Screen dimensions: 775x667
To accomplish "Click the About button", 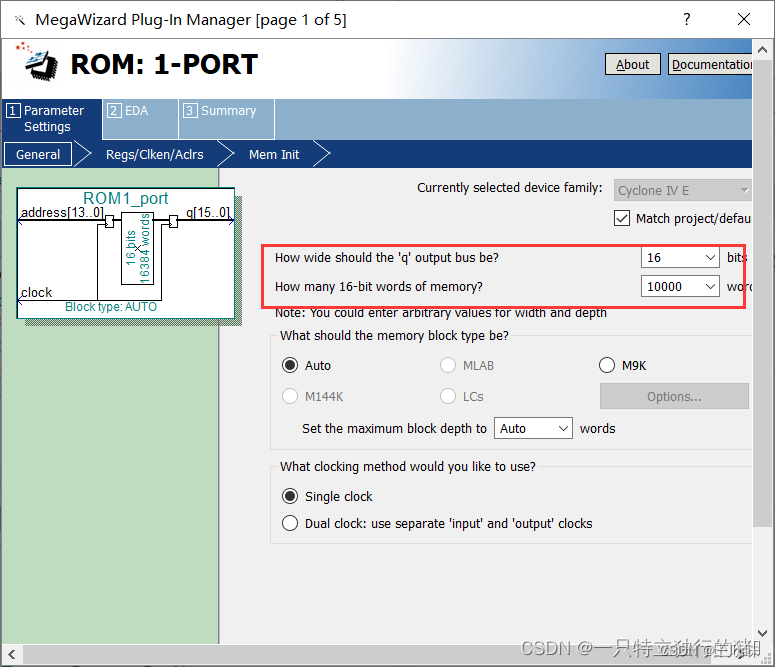I will tap(632, 64).
